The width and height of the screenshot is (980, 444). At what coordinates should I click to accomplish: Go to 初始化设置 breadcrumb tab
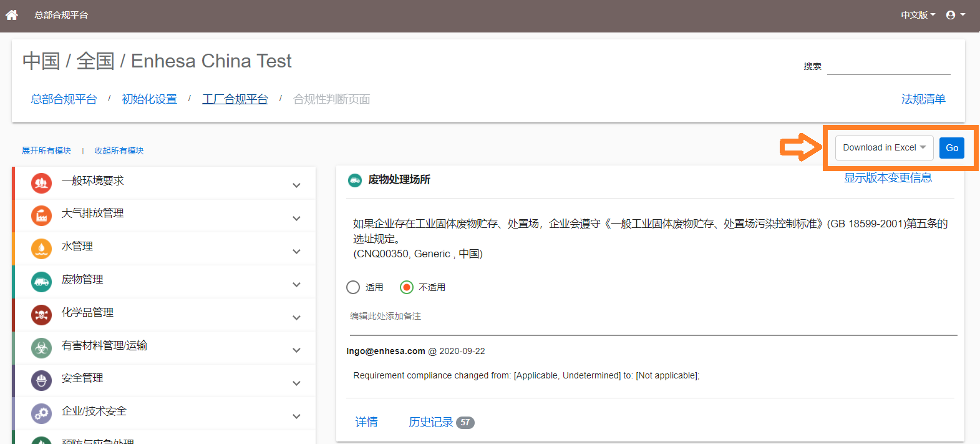149,99
